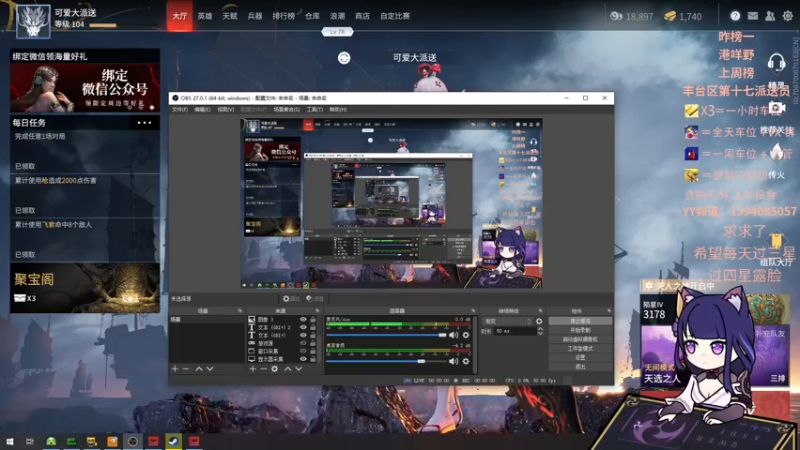Open source properties gear in sources toolbar
The height and width of the screenshot is (450, 800).
point(274,368)
